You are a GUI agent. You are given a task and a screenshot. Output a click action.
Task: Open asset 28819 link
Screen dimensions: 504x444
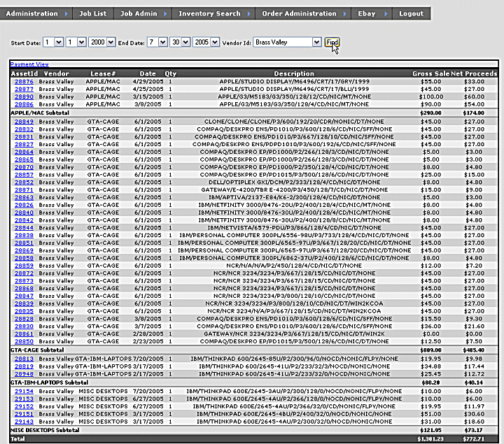pyautogui.click(x=24, y=366)
